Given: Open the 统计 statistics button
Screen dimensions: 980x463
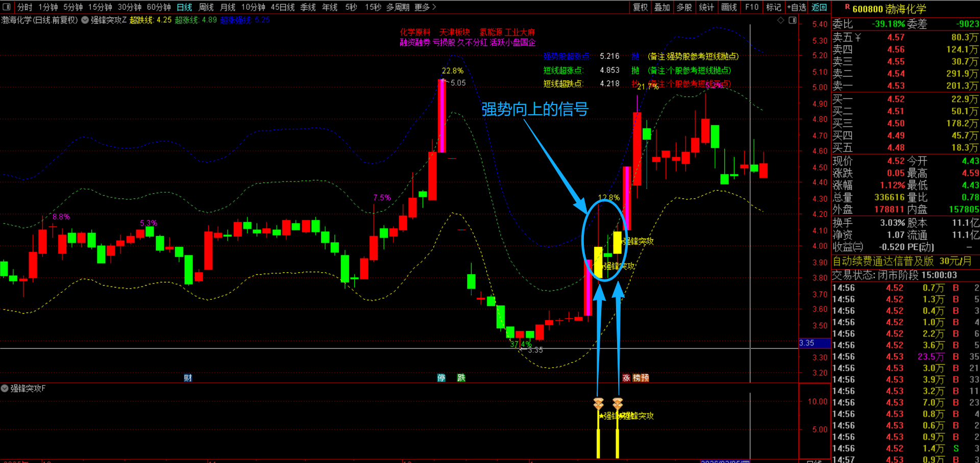Looking at the screenshot, I should (706, 7).
